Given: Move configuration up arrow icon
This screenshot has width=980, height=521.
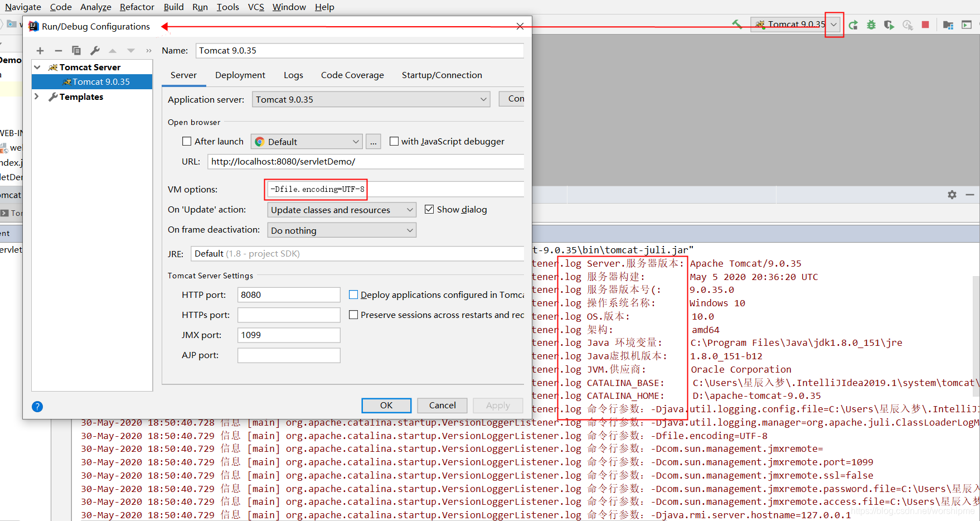Looking at the screenshot, I should coord(113,51).
